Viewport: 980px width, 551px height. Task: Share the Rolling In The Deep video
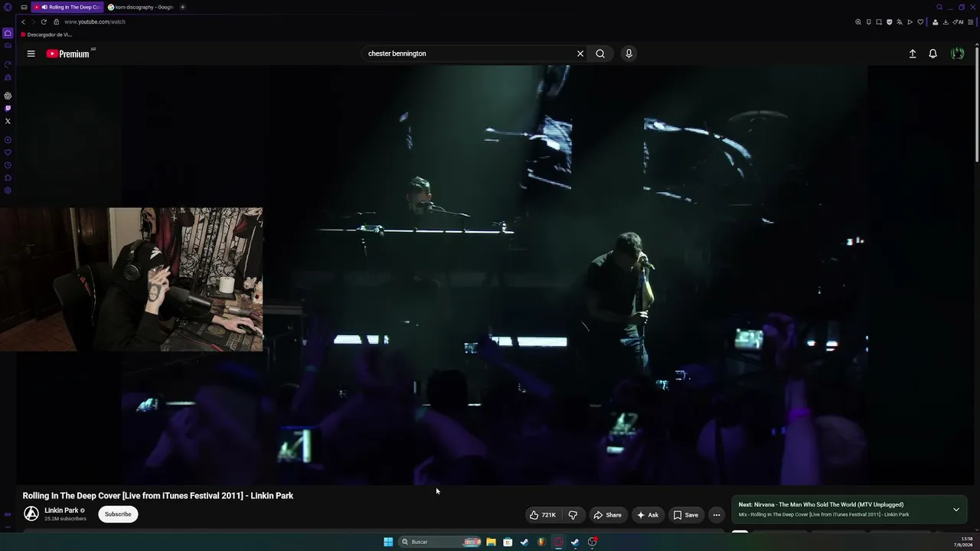pyautogui.click(x=608, y=515)
